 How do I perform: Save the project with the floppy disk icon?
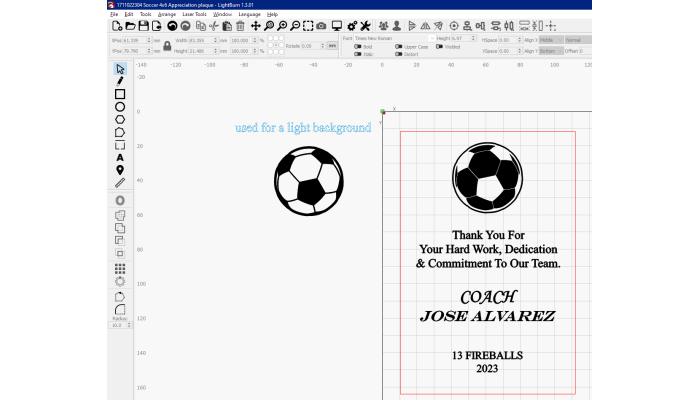click(x=143, y=26)
